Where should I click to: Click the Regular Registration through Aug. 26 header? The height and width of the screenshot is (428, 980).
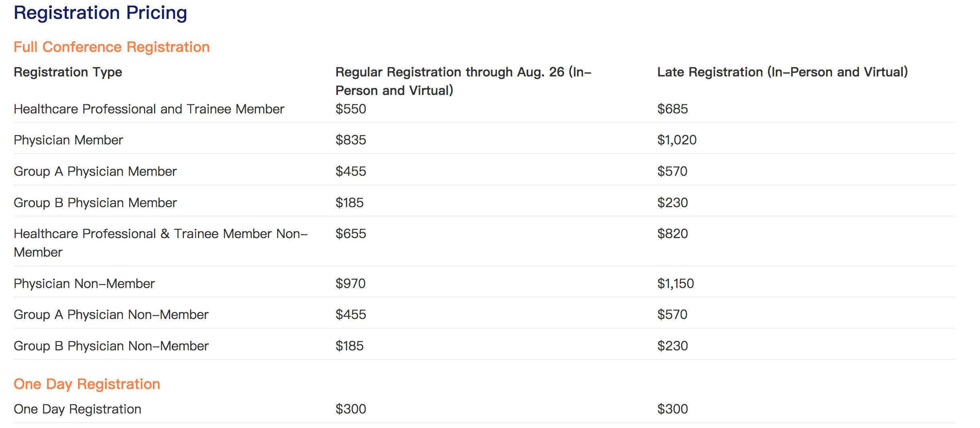pyautogui.click(x=463, y=81)
